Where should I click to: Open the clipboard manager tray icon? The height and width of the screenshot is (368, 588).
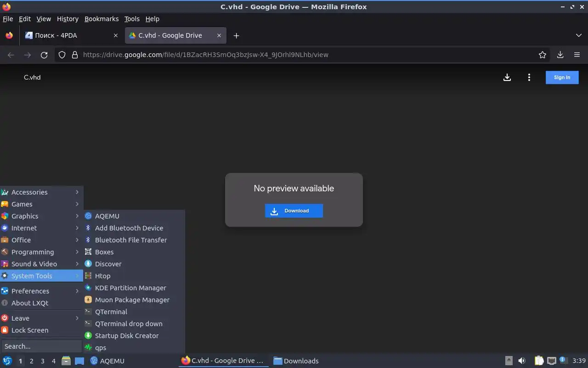click(539, 361)
